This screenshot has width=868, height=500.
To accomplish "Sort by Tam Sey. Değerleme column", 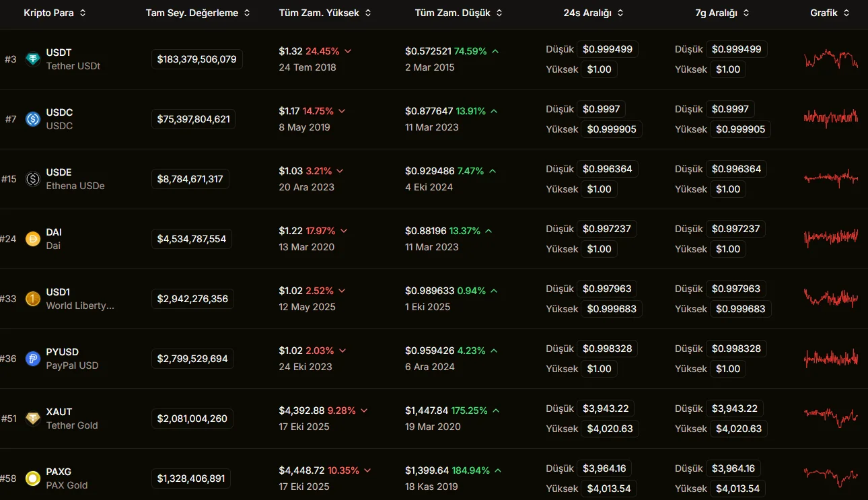I will [x=197, y=13].
